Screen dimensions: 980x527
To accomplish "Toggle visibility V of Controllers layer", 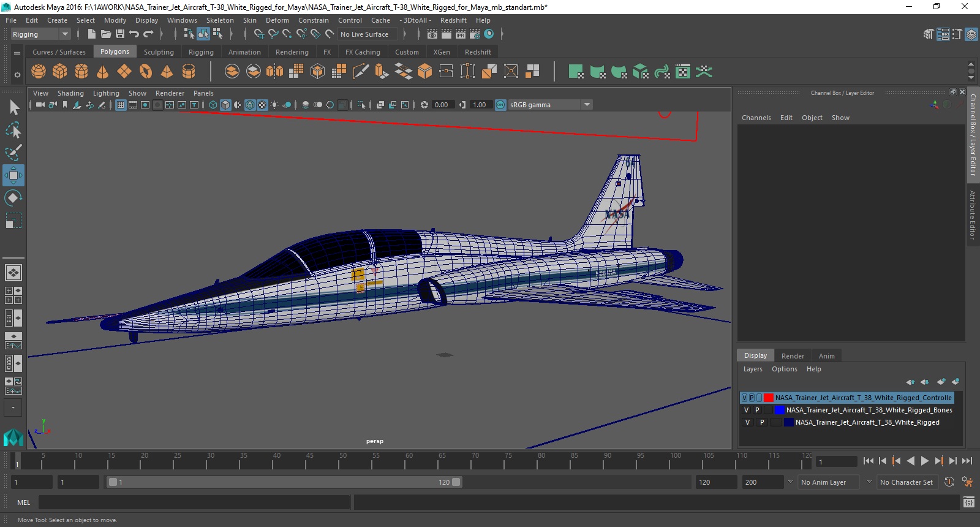I will [x=744, y=398].
